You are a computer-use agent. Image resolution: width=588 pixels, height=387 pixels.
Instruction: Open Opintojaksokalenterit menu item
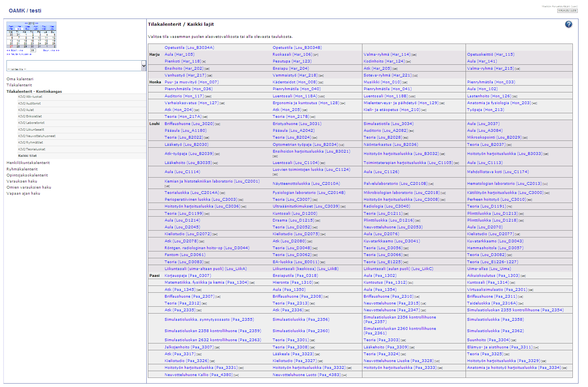point(27,175)
